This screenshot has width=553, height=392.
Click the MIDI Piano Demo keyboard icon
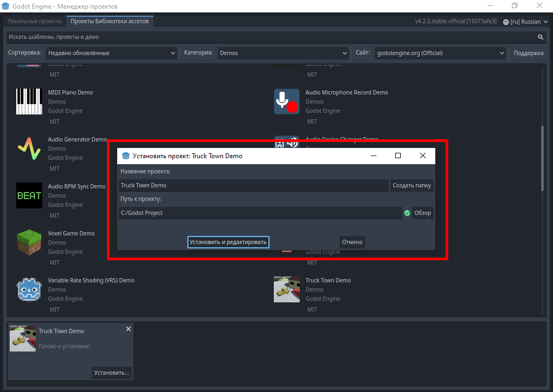pos(29,102)
